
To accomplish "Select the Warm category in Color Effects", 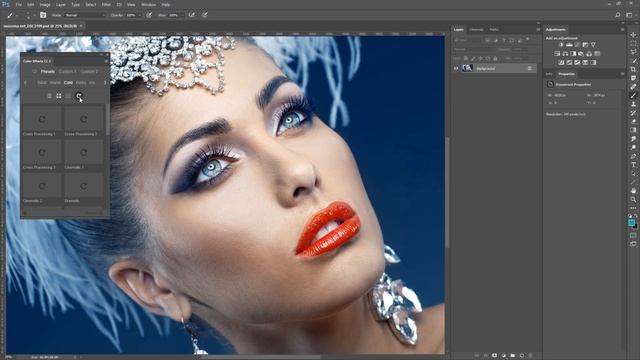I will point(55,82).
